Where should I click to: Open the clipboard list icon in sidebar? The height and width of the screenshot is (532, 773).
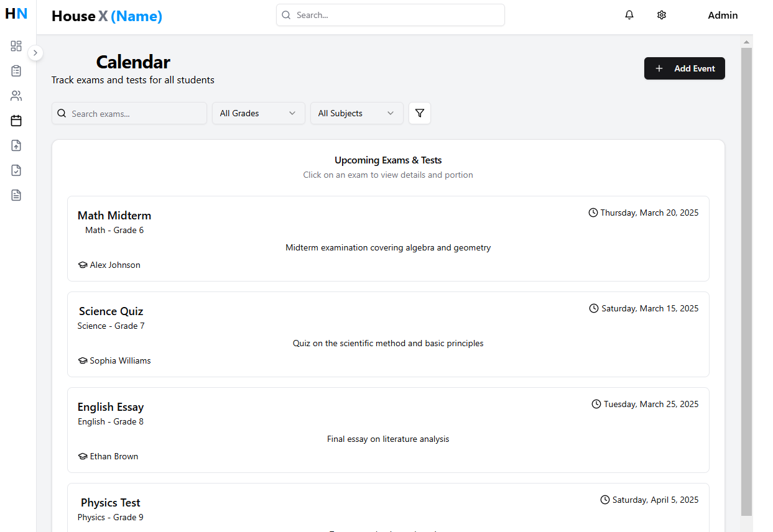coord(16,71)
